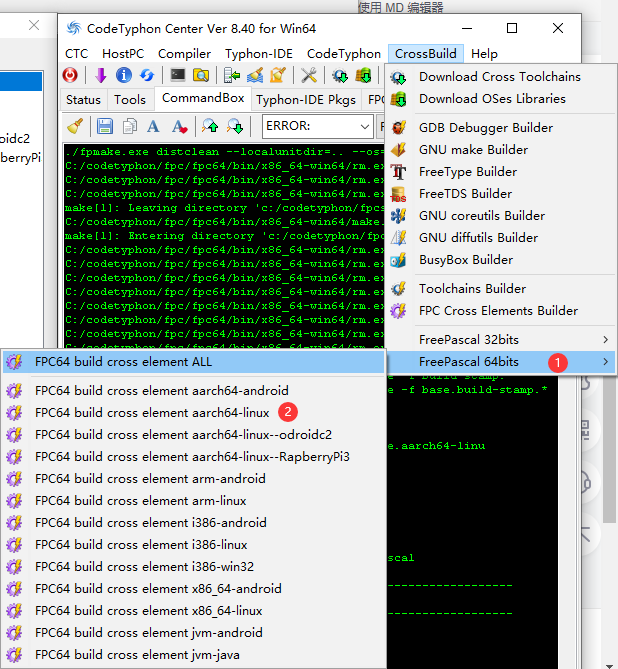Click the libraries download toolbar icon
618x669 pixels.
(x=363, y=75)
